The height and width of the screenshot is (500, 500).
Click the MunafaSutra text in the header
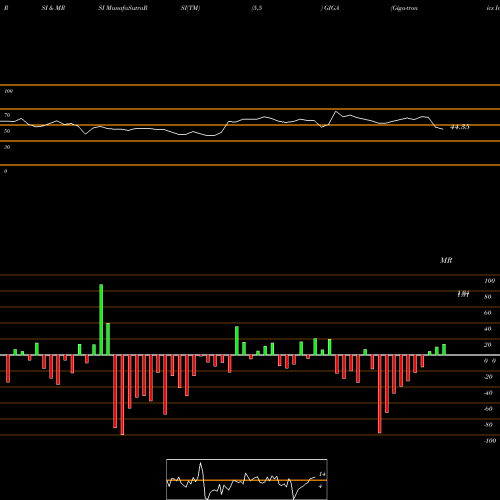pyautogui.click(x=126, y=8)
